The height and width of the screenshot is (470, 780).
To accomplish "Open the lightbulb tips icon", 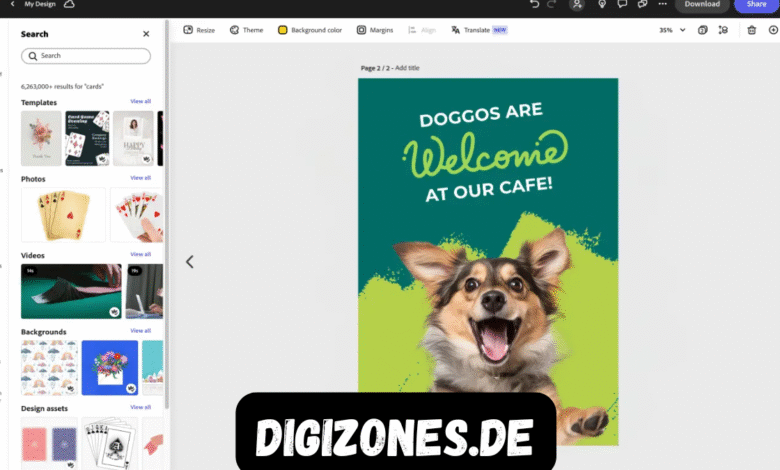I will (602, 5).
